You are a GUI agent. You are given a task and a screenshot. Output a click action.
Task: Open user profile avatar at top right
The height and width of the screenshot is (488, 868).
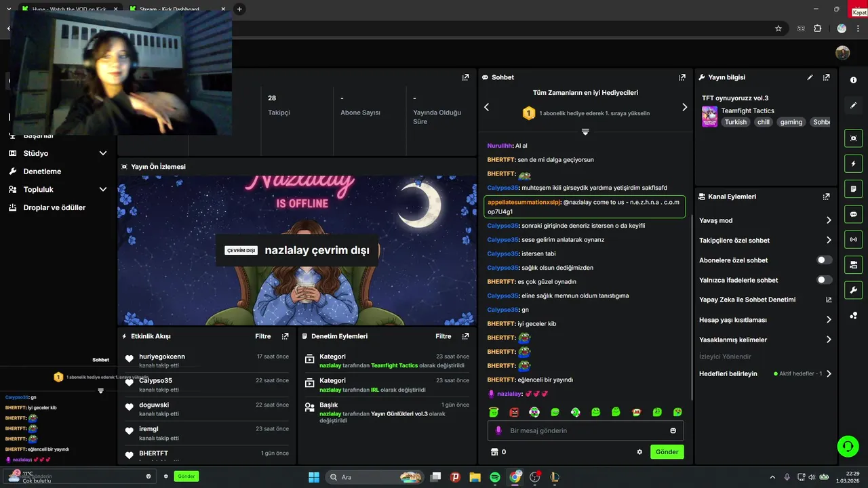click(842, 53)
